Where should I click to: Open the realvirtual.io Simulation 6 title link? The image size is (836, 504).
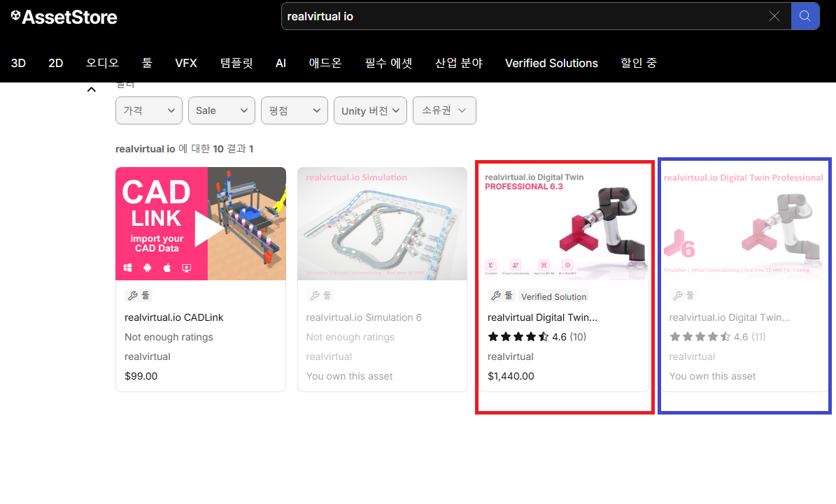tap(364, 317)
